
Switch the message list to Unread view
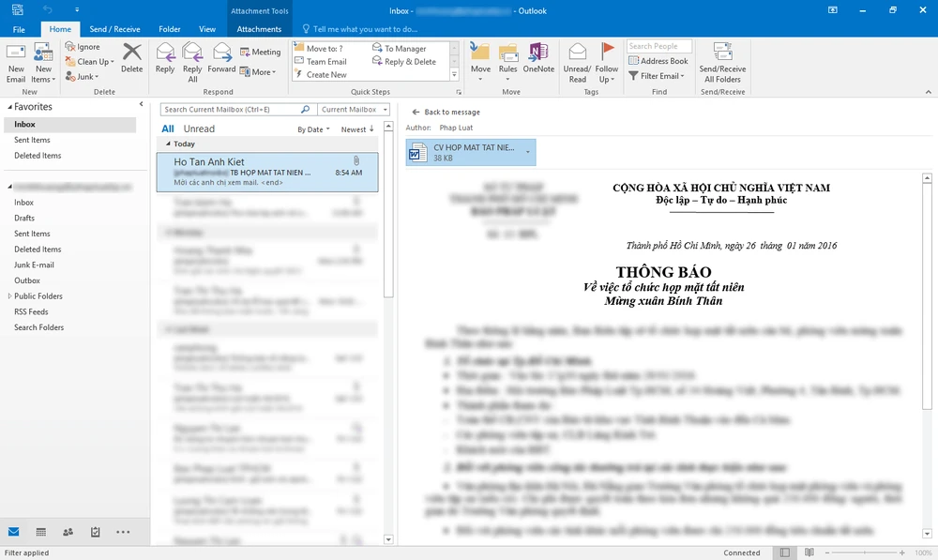pos(198,129)
